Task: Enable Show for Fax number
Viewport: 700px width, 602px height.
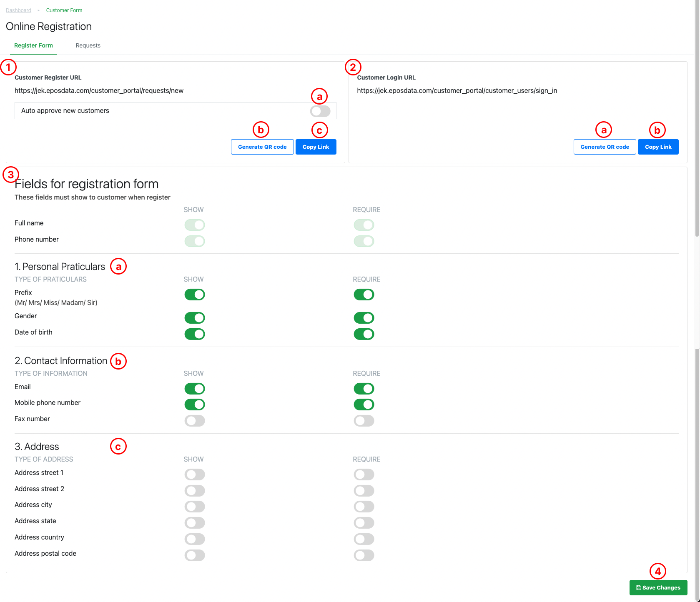Action: coord(195,421)
